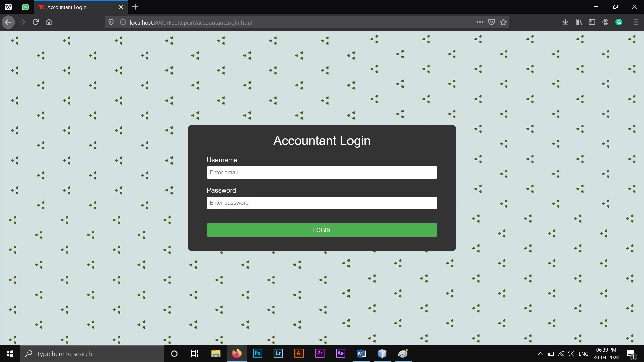644x362 pixels.
Task: Switch to the WhatsApp pinned tab
Action: (25, 7)
